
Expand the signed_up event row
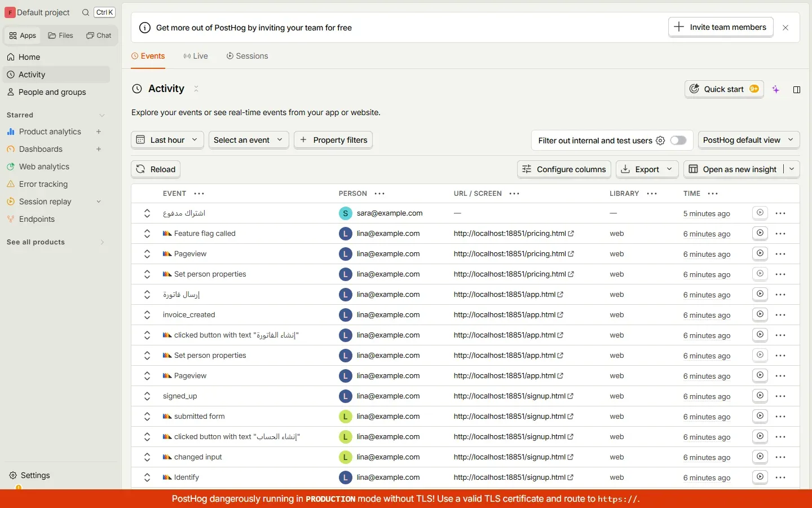point(147,396)
